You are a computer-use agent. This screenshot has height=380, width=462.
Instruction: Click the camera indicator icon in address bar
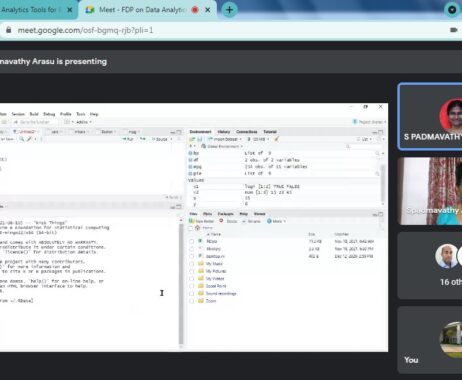pos(453,30)
